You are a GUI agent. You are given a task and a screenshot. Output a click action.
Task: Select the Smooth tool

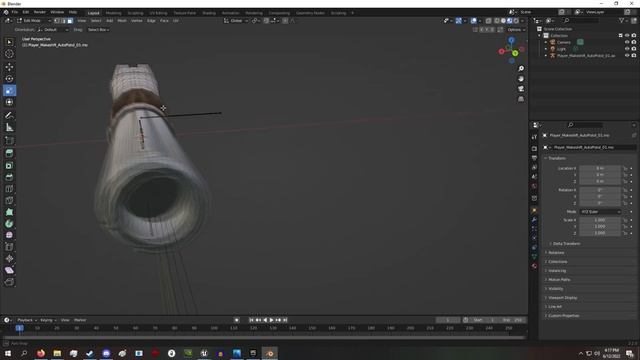click(9, 235)
